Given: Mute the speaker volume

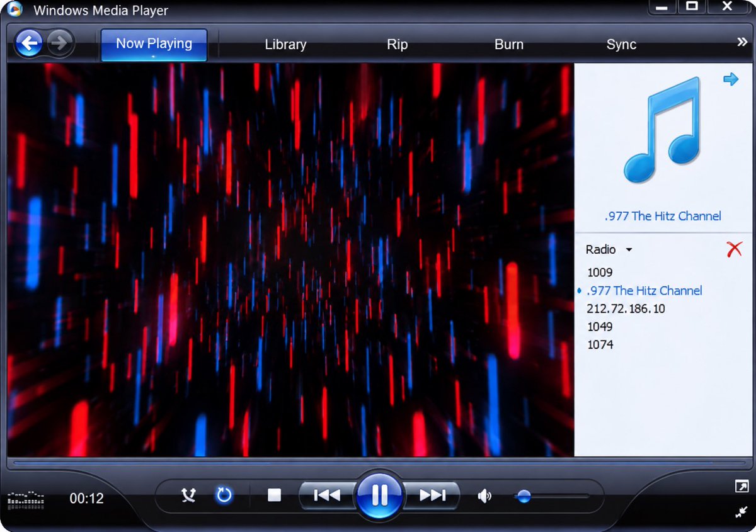Looking at the screenshot, I should tap(484, 496).
